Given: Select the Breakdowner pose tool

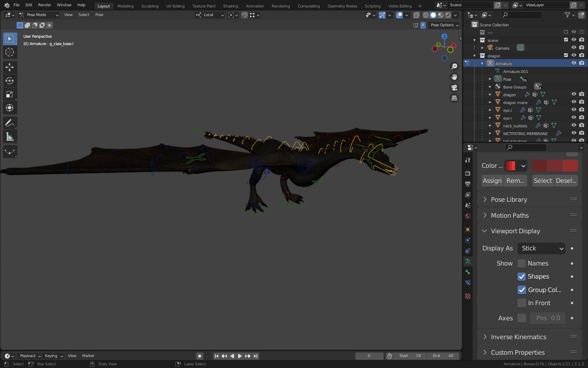Looking at the screenshot, I should (x=10, y=152).
